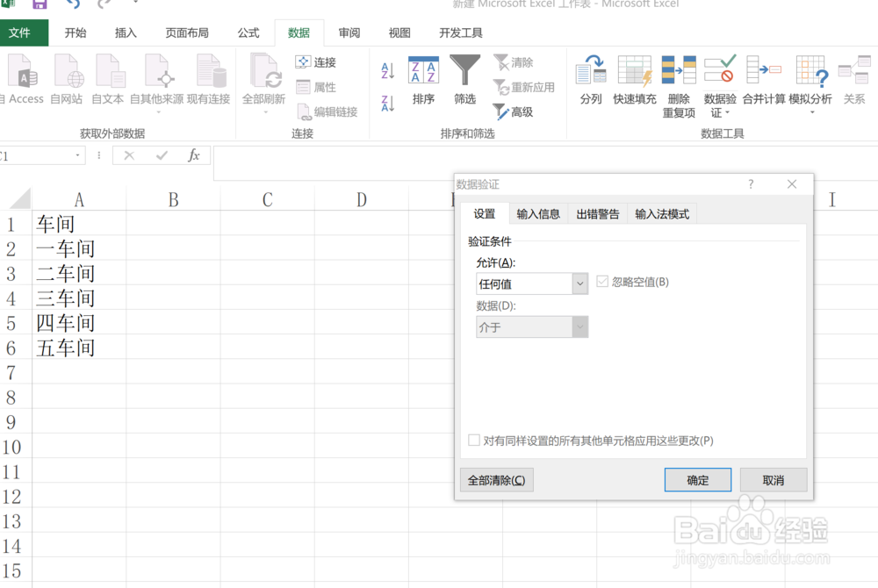Toggle the 清除 clear filter option
Viewport: 878px width, 588px height.
[x=515, y=61]
